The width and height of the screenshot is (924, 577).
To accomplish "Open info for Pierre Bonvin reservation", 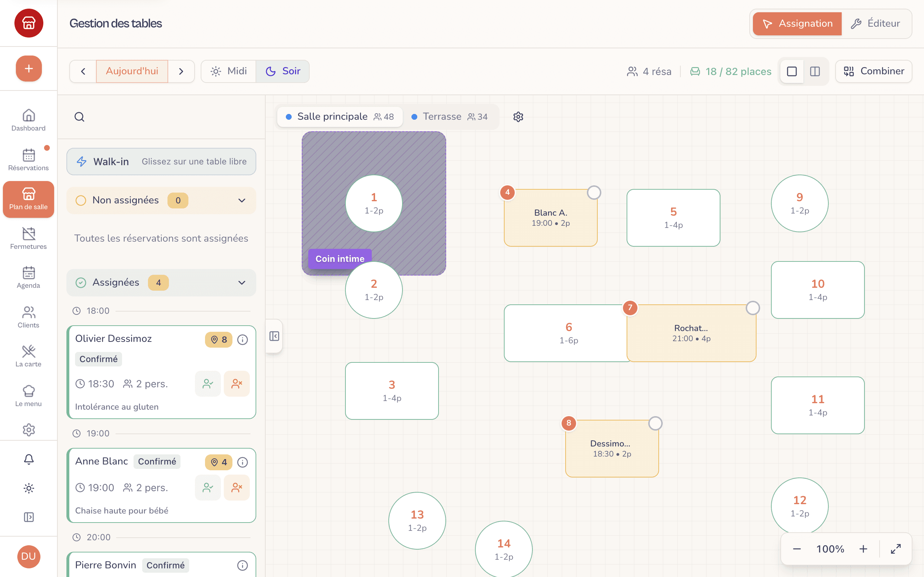I will [x=243, y=565].
